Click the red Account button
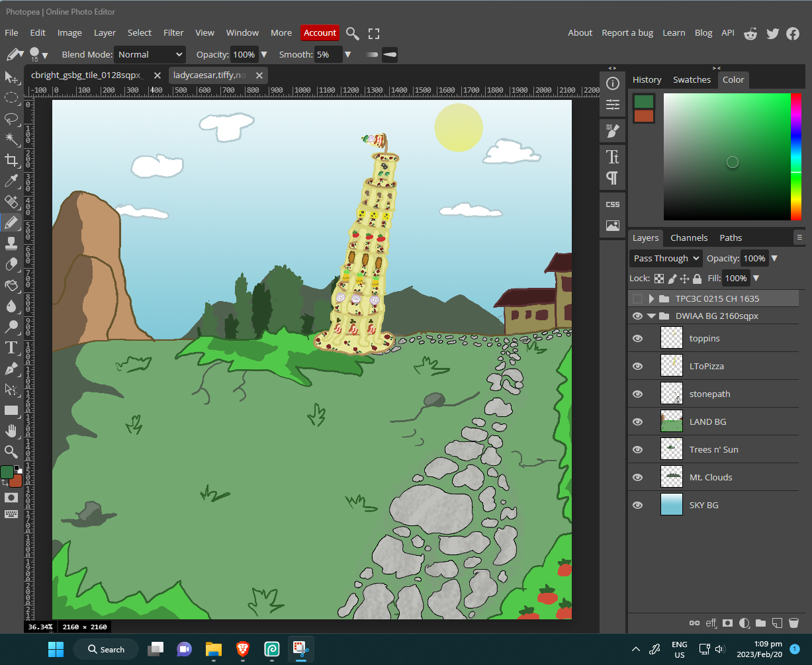The height and width of the screenshot is (665, 812). 320,32
